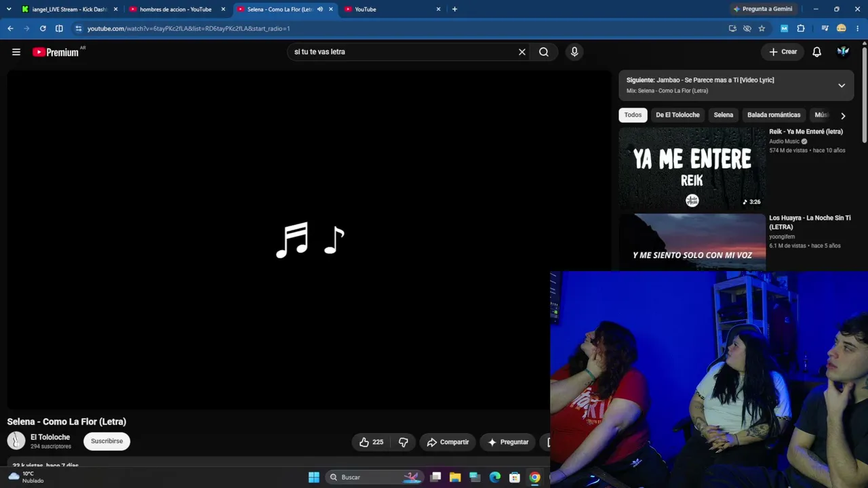Screen dimensions: 868x488
Task: Open the browser extensions puzzle icon
Action: (801, 28)
